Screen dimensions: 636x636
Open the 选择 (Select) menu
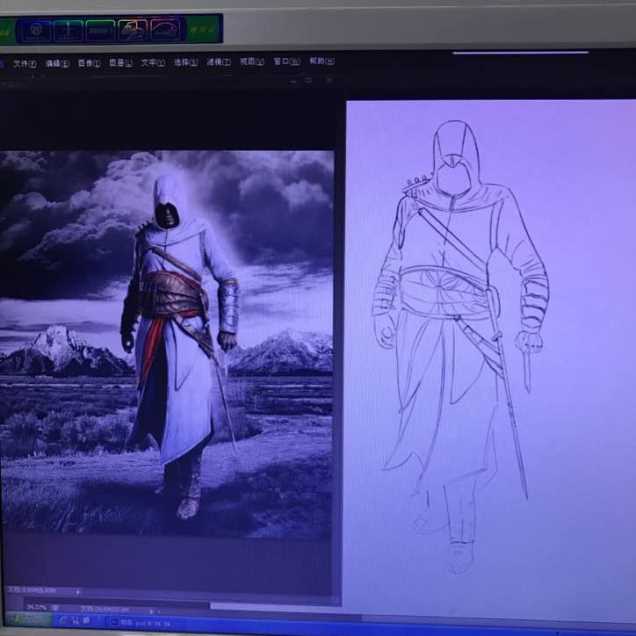(186, 62)
